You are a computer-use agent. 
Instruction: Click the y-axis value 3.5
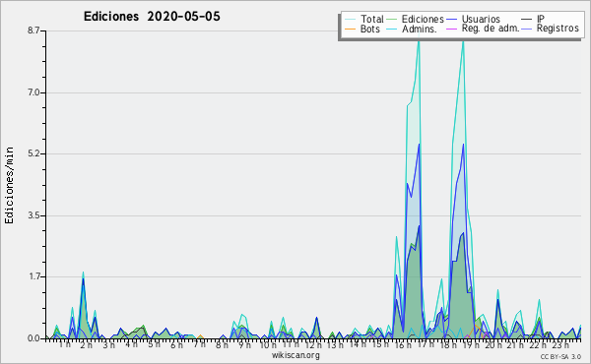point(33,215)
